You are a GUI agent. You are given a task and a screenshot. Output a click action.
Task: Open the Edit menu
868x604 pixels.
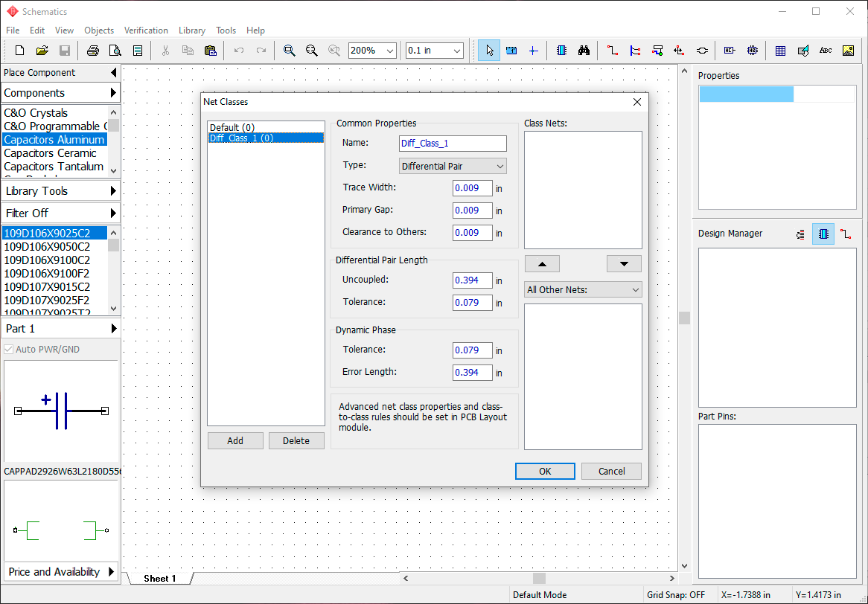(37, 30)
